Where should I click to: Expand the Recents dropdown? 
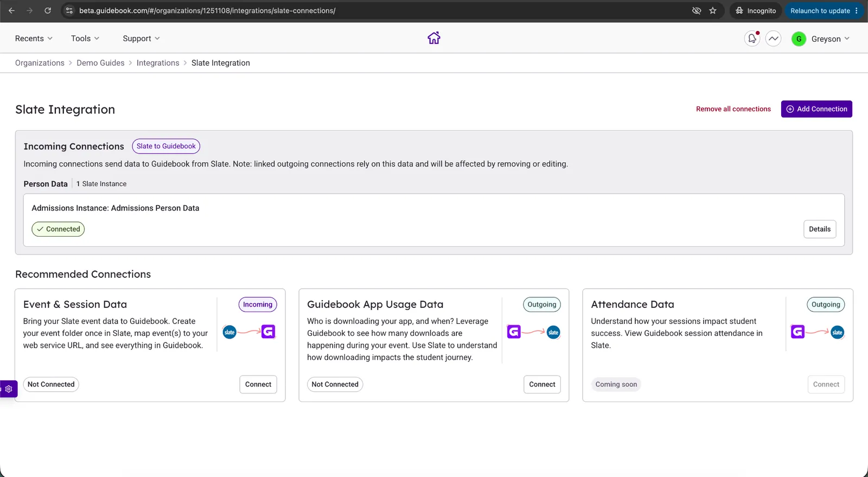tap(34, 39)
